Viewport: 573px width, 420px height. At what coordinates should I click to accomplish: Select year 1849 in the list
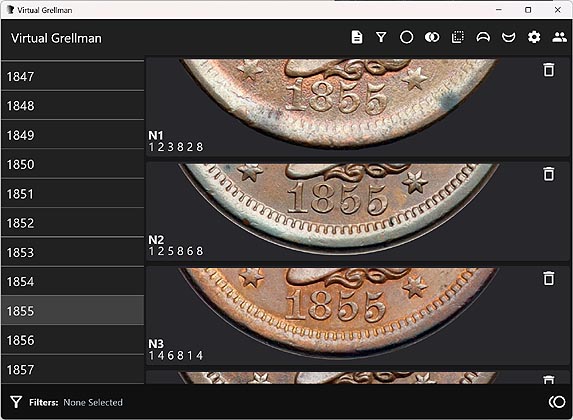pos(73,135)
